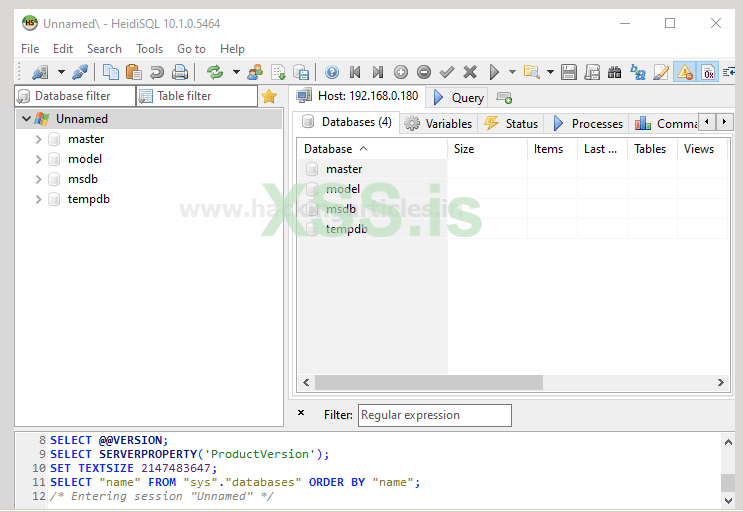Click the Regular expression filter field

tap(435, 415)
